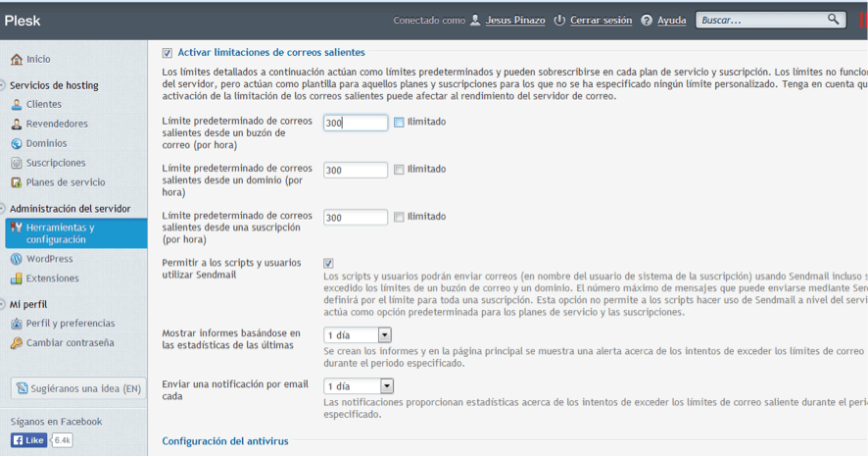Click the Jesus Pinazo user link
This screenshot has height=457, width=868.
pos(515,21)
